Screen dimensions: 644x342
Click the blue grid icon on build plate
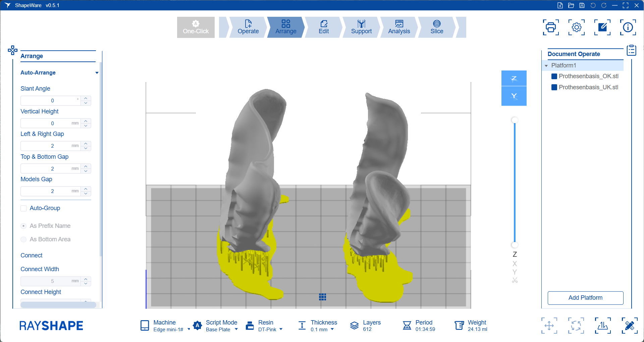323,297
